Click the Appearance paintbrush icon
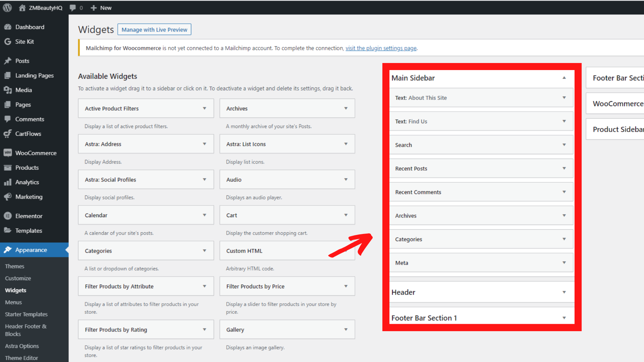 click(x=8, y=250)
